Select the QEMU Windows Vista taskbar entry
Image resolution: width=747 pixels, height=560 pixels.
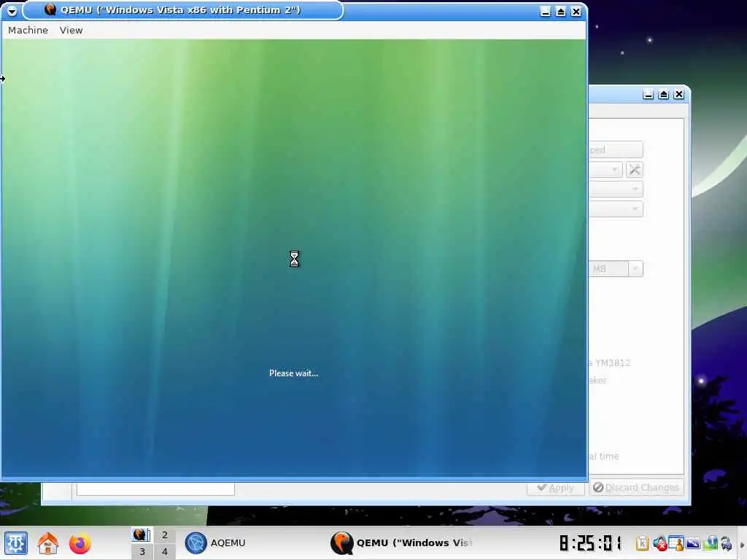tap(403, 542)
